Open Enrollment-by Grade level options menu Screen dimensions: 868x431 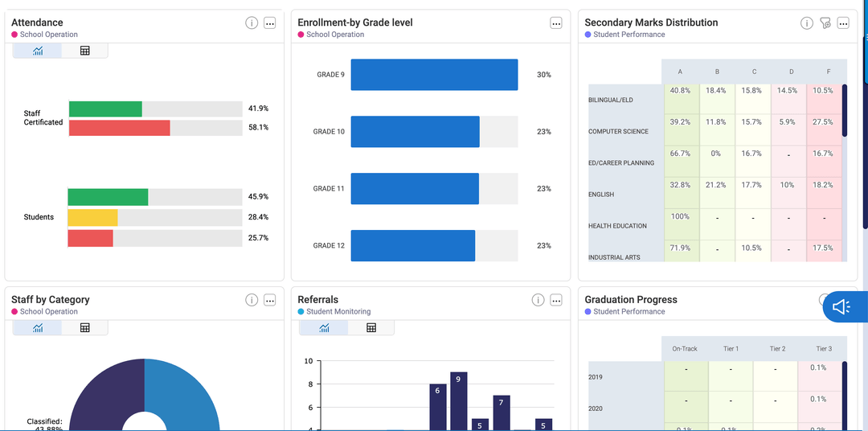coord(556,23)
